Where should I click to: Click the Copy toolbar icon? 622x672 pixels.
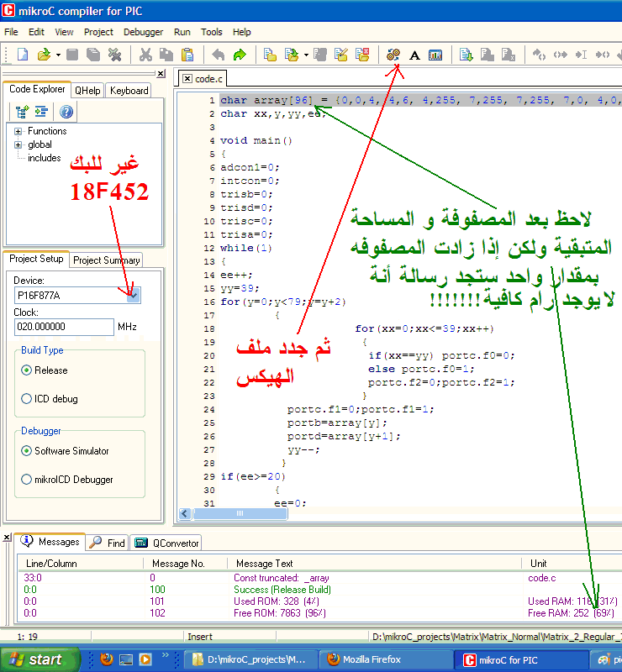tap(166, 55)
